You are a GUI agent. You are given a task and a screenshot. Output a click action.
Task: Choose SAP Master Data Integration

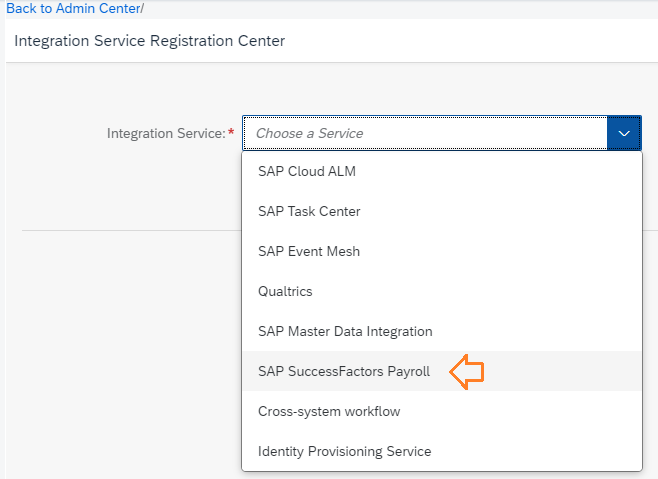pos(442,331)
